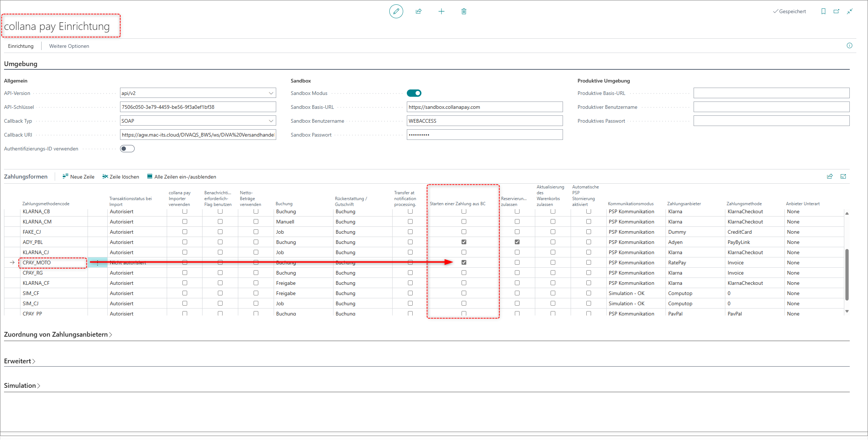Click Zahlungsanbieter column header
The height and width of the screenshot is (440, 868).
(684, 204)
